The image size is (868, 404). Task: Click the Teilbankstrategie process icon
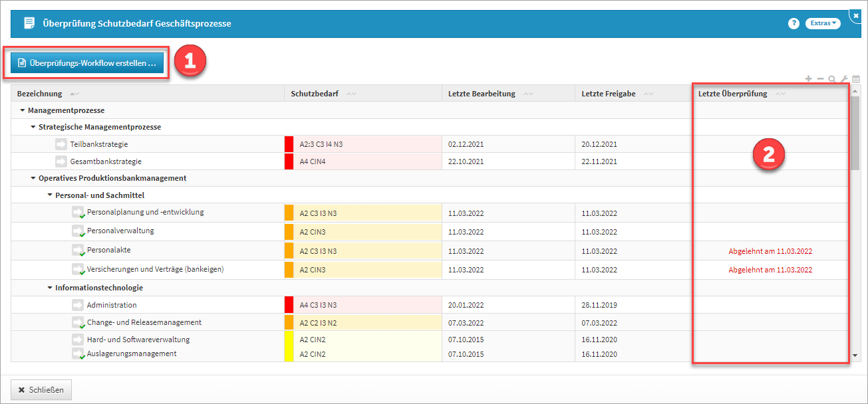[x=61, y=144]
